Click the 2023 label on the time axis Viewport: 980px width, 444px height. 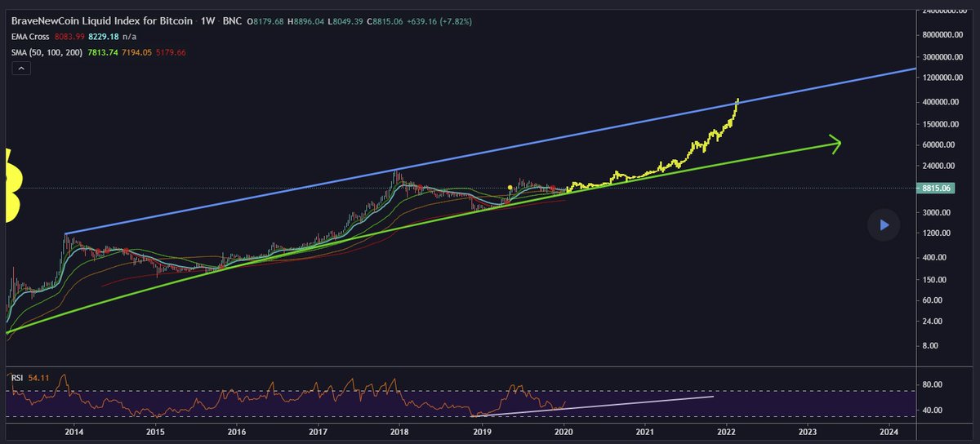(808, 431)
